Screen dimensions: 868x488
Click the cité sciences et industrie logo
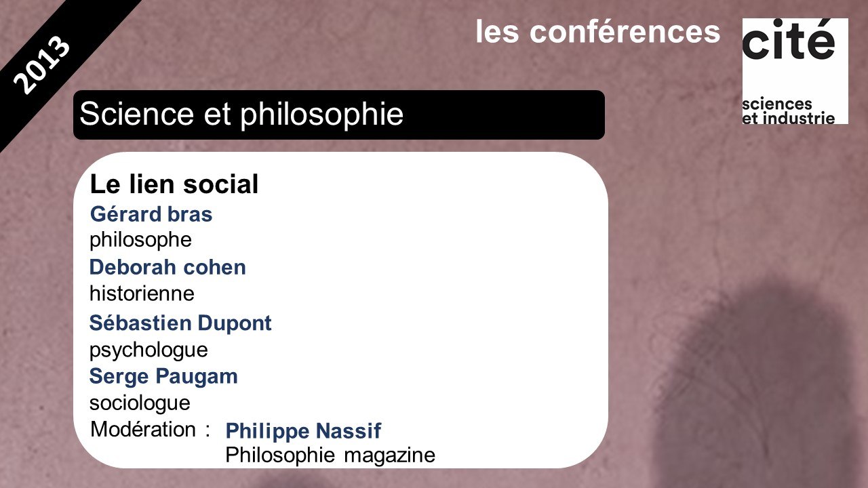[x=795, y=71]
